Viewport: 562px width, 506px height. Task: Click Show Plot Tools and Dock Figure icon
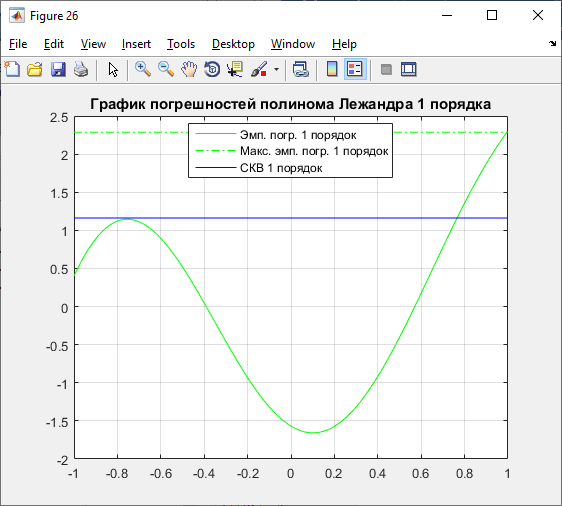click(x=409, y=69)
